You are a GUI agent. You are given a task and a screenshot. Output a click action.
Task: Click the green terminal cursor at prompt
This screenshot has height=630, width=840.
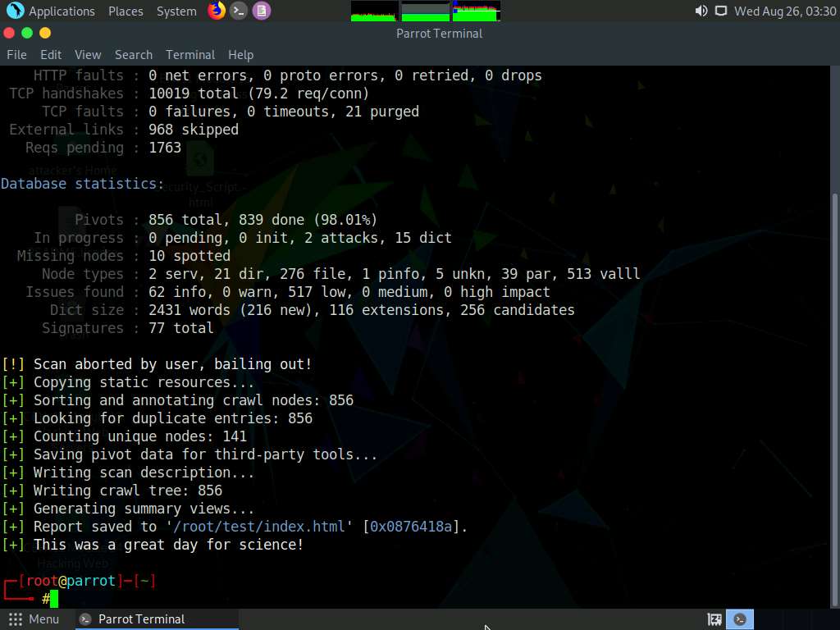[x=54, y=599]
